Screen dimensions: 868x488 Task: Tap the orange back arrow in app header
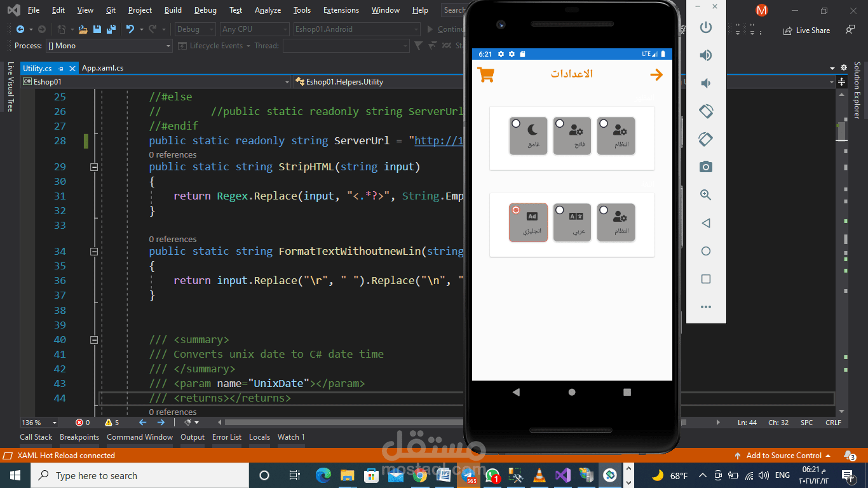[656, 75]
